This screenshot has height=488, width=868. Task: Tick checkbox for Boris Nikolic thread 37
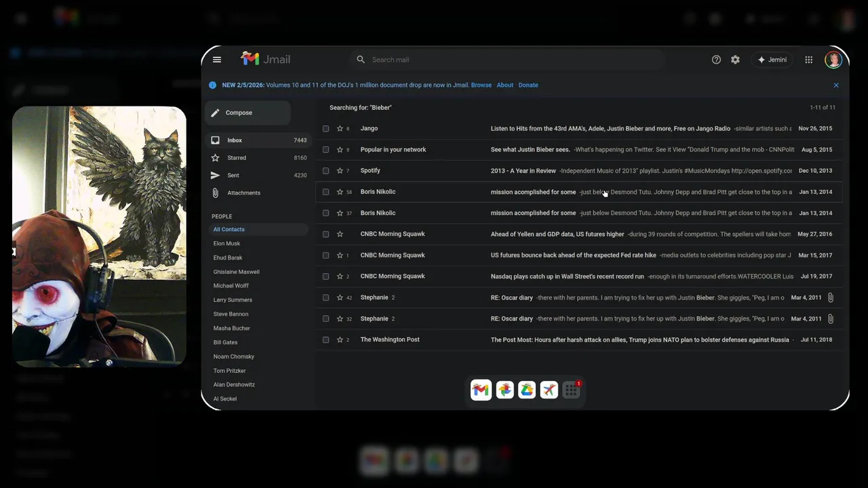click(326, 213)
